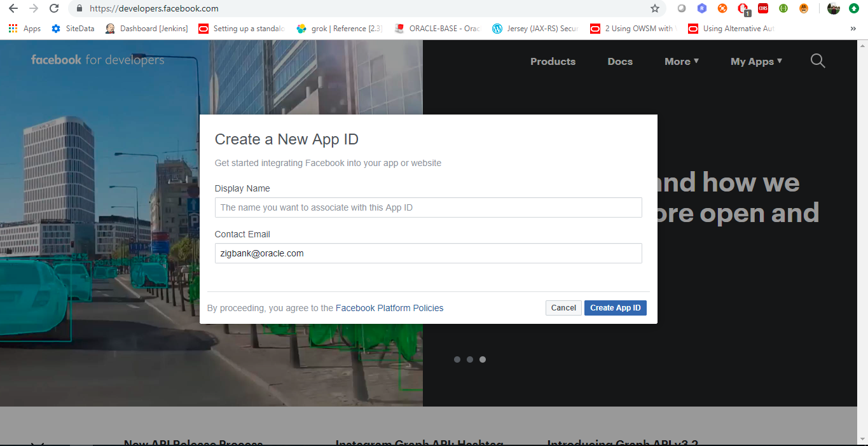
Task: Open the grey circle extension
Action: [682, 8]
